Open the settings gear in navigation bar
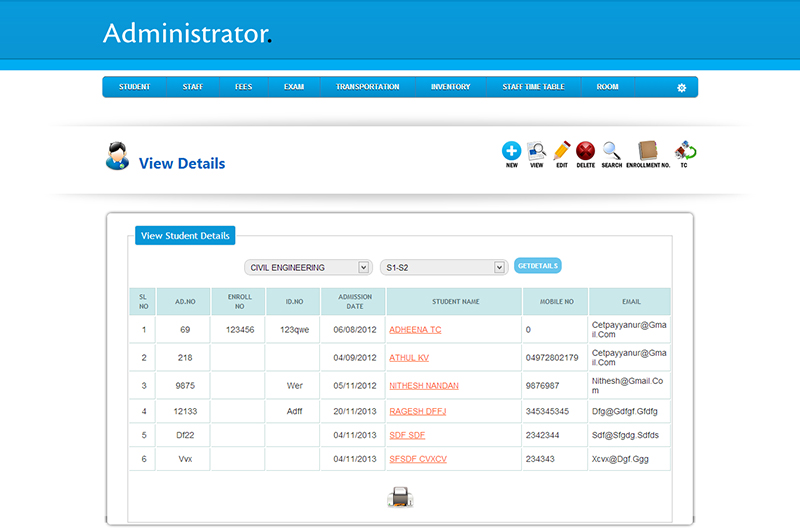The image size is (800, 528). tap(681, 88)
